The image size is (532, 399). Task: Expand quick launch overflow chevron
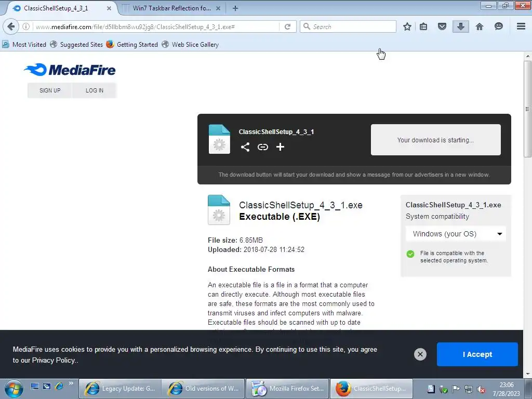[x=71, y=383]
